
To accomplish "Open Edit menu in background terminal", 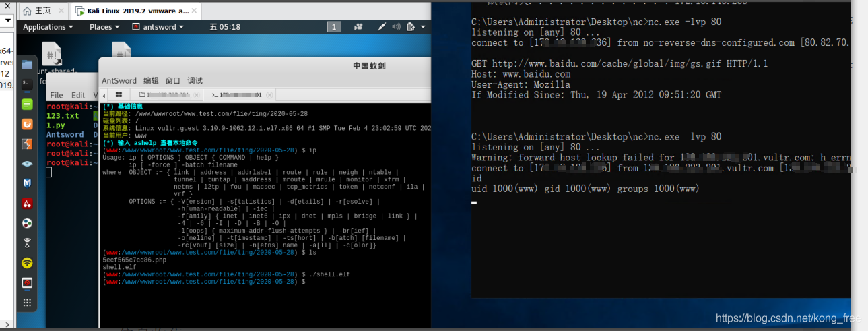I will pyautogui.click(x=78, y=95).
